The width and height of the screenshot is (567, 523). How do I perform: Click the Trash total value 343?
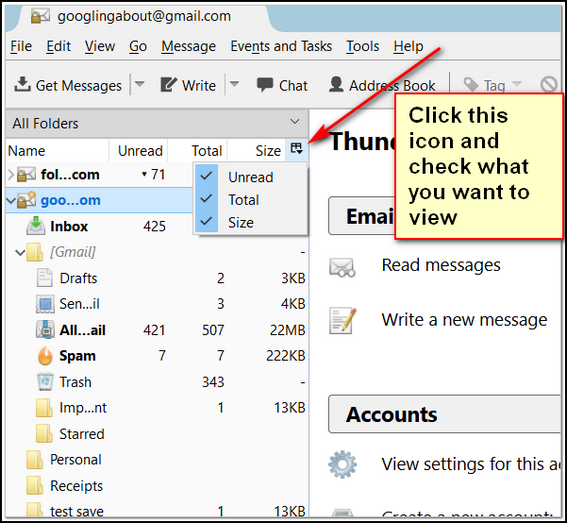213,382
